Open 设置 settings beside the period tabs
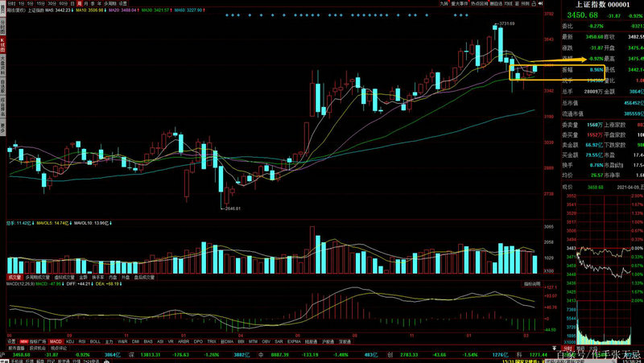The width and height of the screenshot is (644, 363). (x=123, y=3)
